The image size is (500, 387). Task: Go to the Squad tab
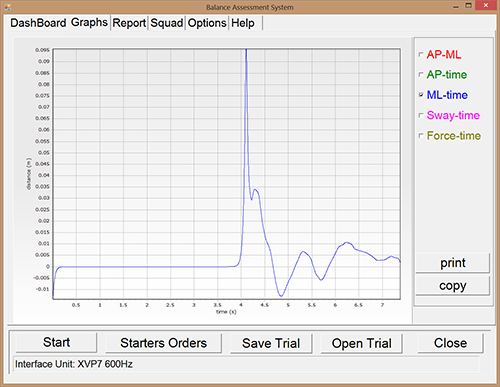(167, 23)
